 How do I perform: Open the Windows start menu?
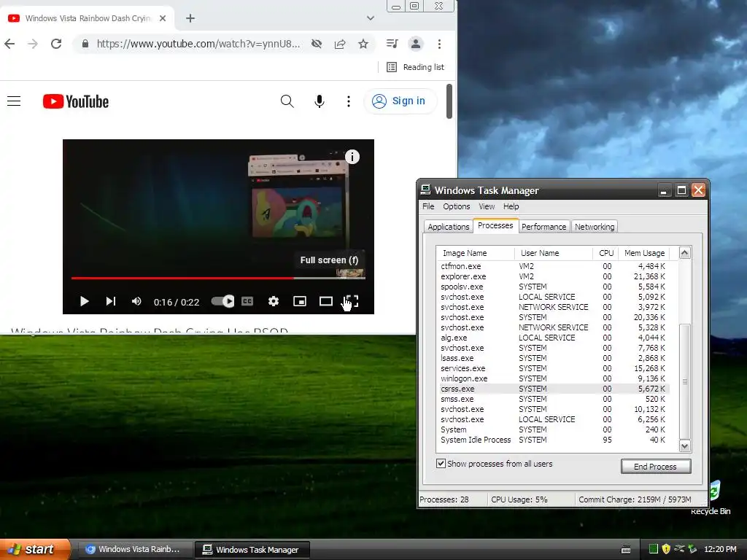click(35, 550)
